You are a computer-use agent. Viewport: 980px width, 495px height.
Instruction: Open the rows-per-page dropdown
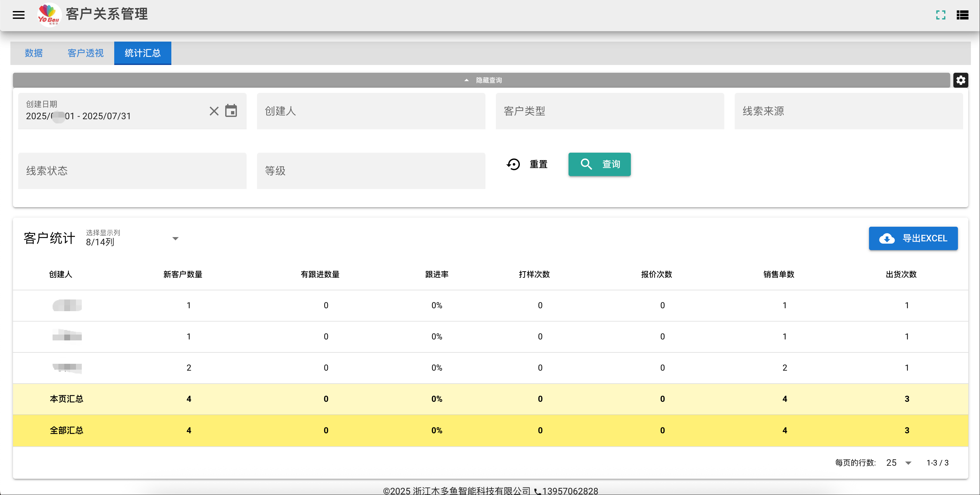(899, 463)
